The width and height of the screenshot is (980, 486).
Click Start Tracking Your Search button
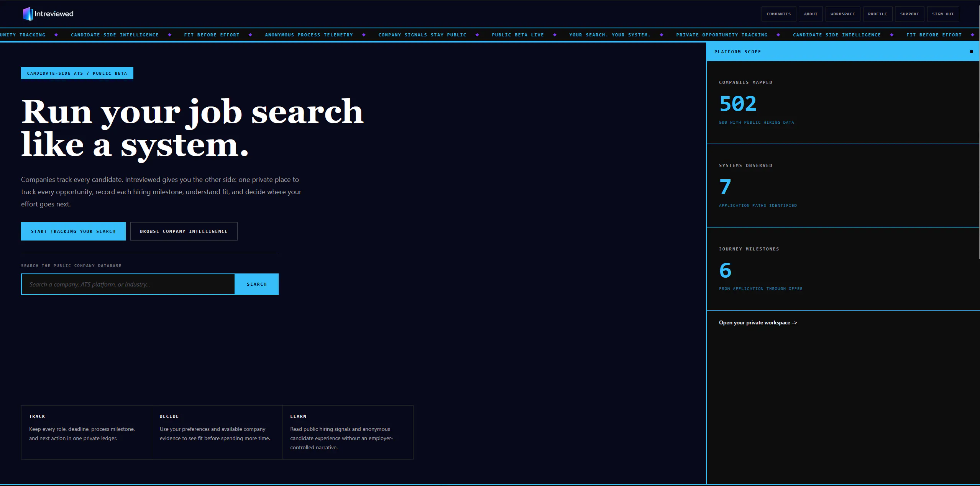point(73,231)
